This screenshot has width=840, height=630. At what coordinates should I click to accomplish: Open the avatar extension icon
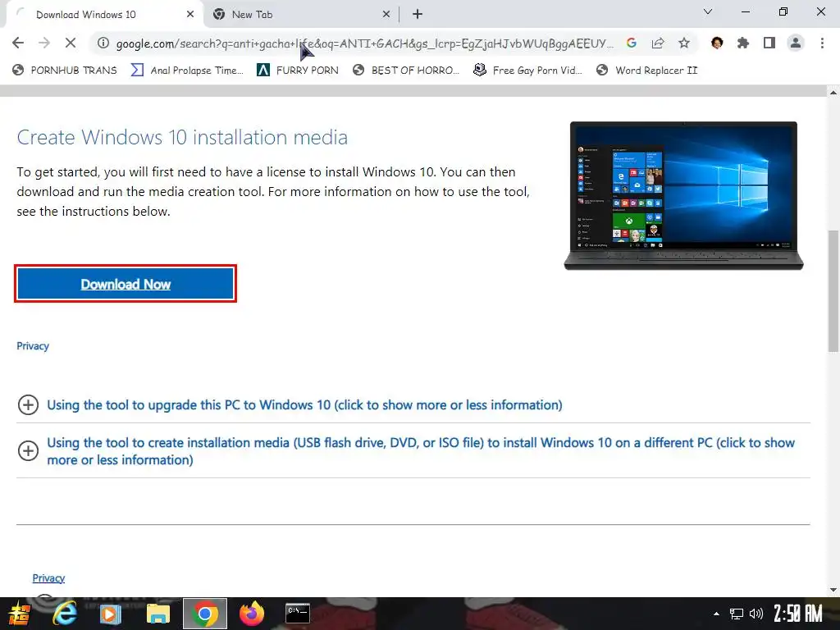[717, 43]
